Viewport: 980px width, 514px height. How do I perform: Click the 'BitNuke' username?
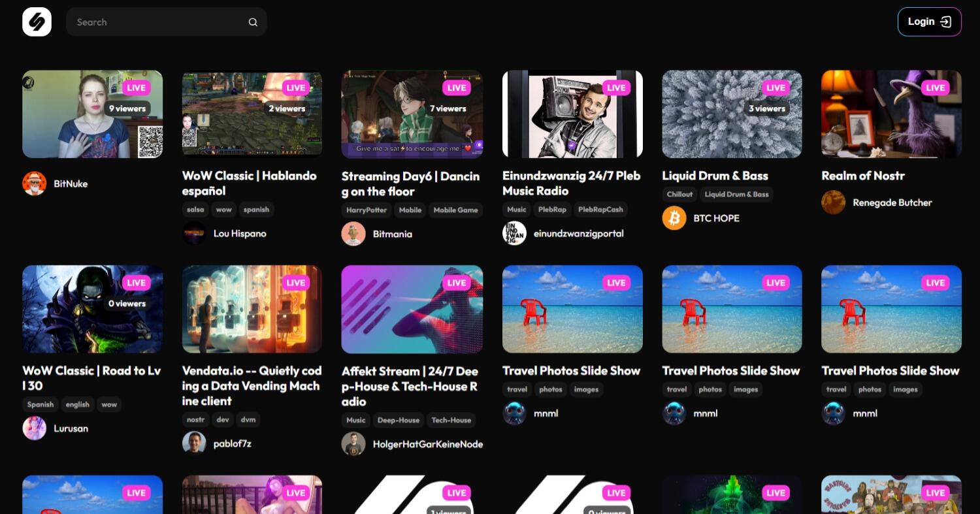[71, 184]
